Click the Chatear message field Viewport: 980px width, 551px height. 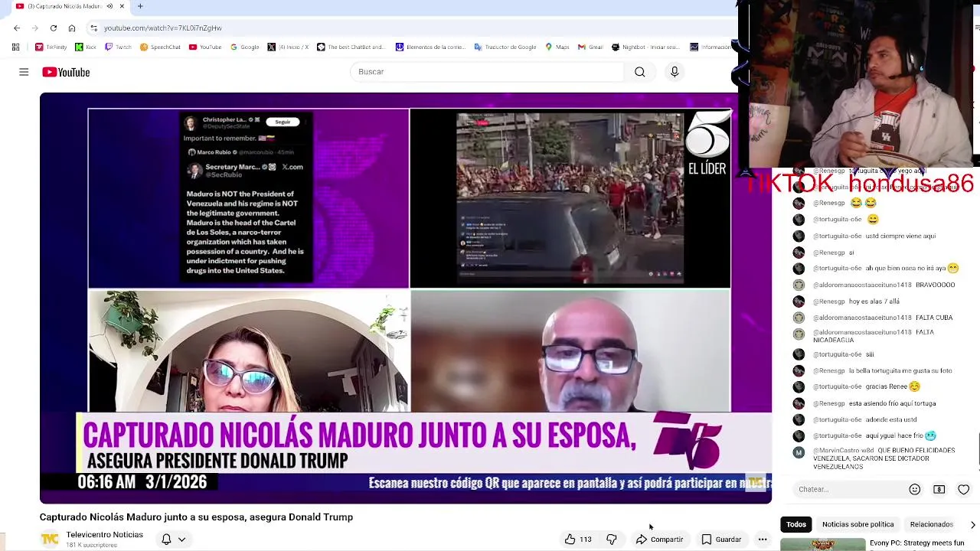848,489
